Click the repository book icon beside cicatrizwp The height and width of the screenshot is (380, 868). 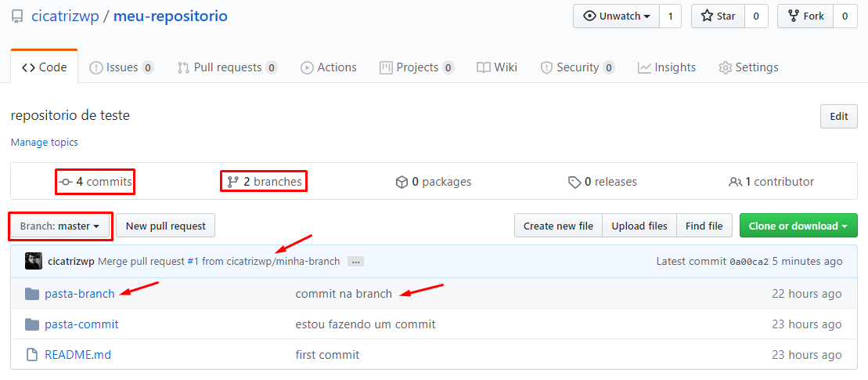click(17, 16)
